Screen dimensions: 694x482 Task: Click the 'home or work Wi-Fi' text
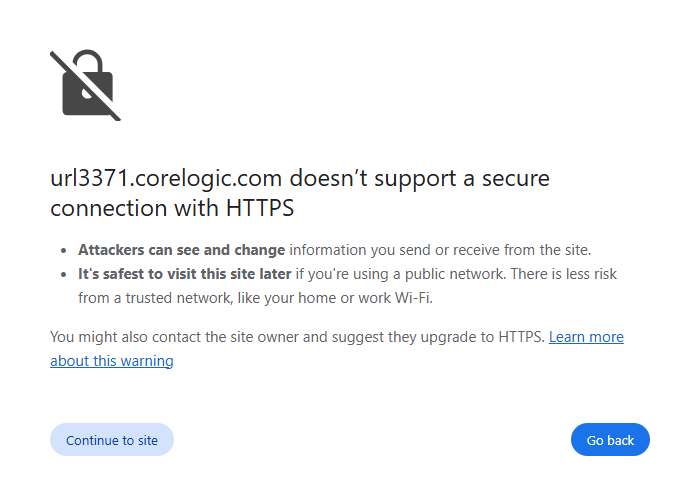point(365,298)
